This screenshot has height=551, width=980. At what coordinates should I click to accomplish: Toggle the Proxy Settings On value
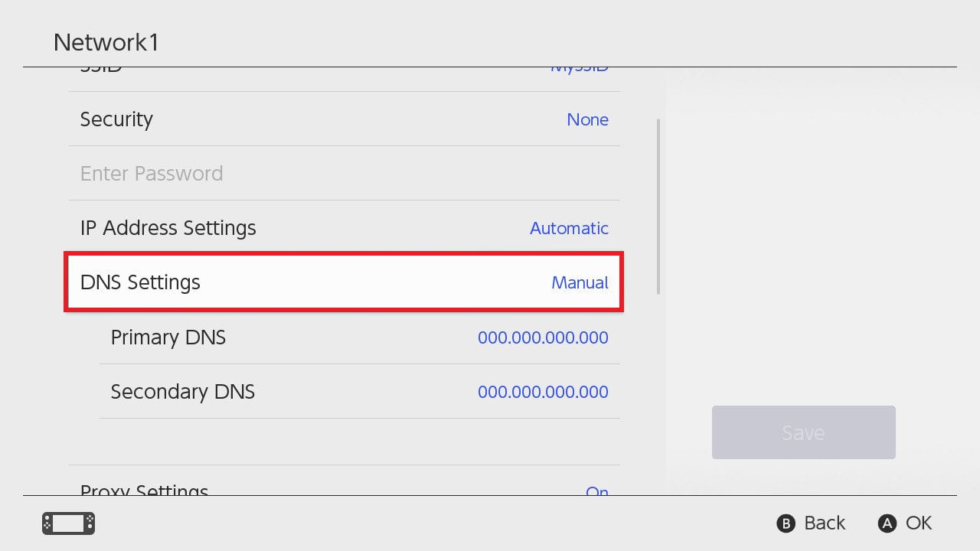(x=596, y=491)
